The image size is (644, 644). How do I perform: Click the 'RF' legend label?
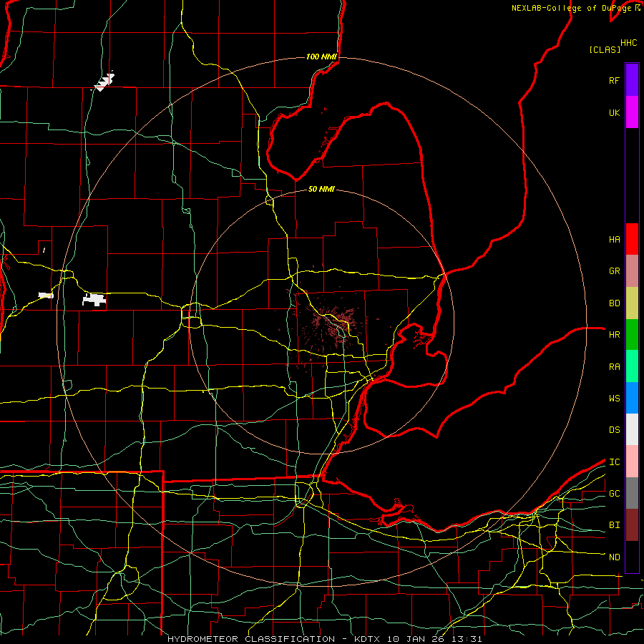pyautogui.click(x=614, y=80)
